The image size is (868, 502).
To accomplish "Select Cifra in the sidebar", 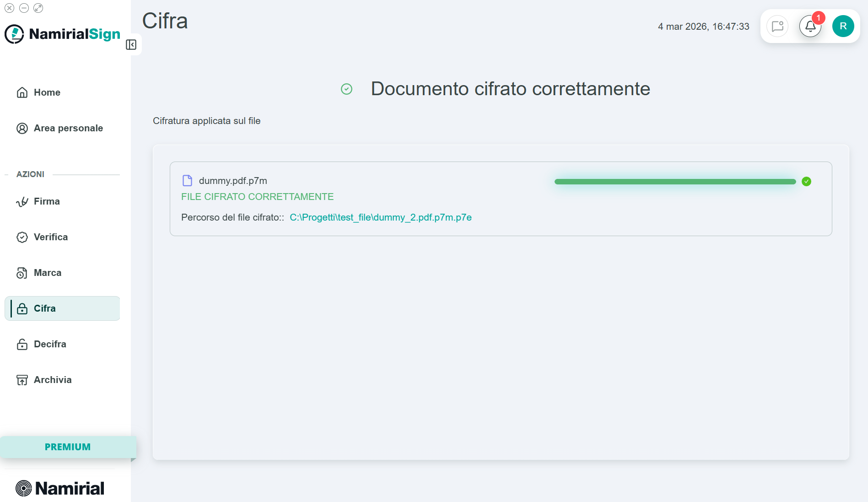I will (x=62, y=308).
